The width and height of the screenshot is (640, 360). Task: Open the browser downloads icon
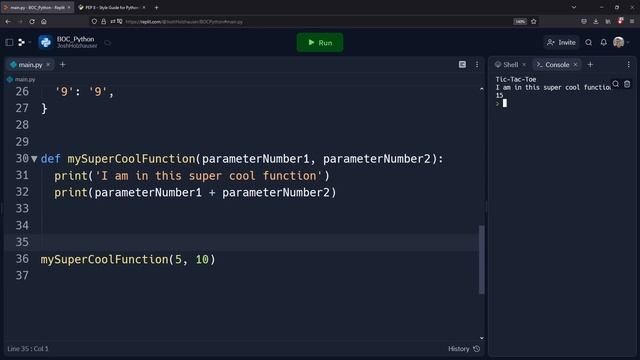596,22
